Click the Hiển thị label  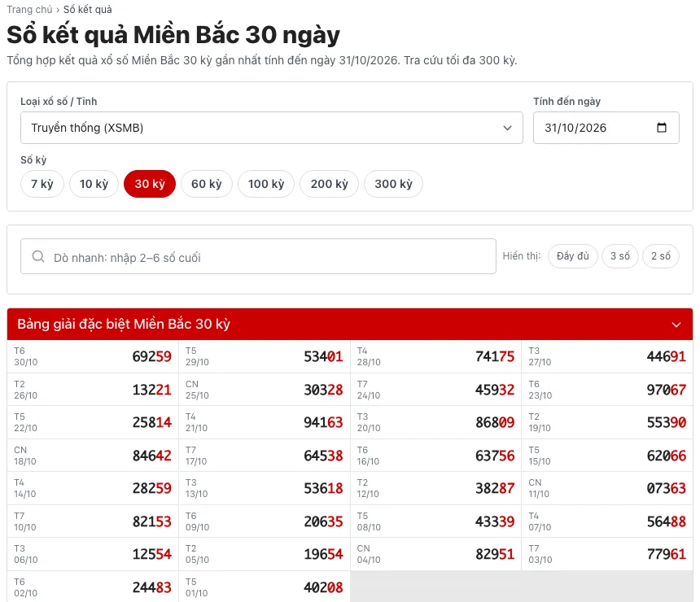[x=522, y=255]
